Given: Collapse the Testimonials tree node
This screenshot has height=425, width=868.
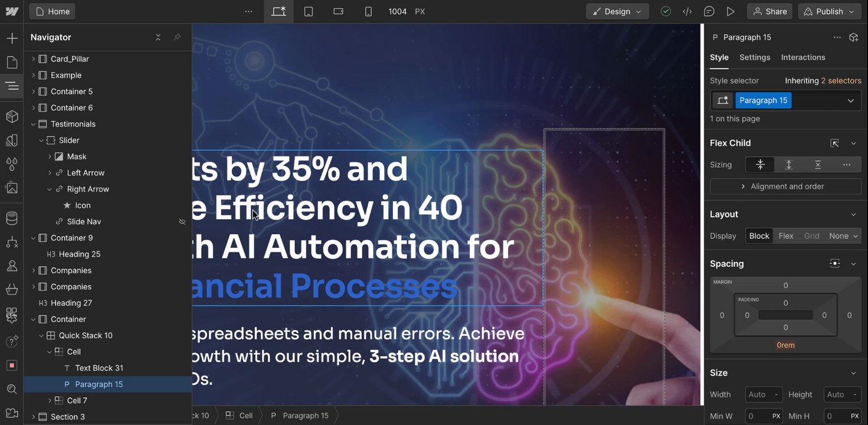Looking at the screenshot, I should click(x=33, y=124).
